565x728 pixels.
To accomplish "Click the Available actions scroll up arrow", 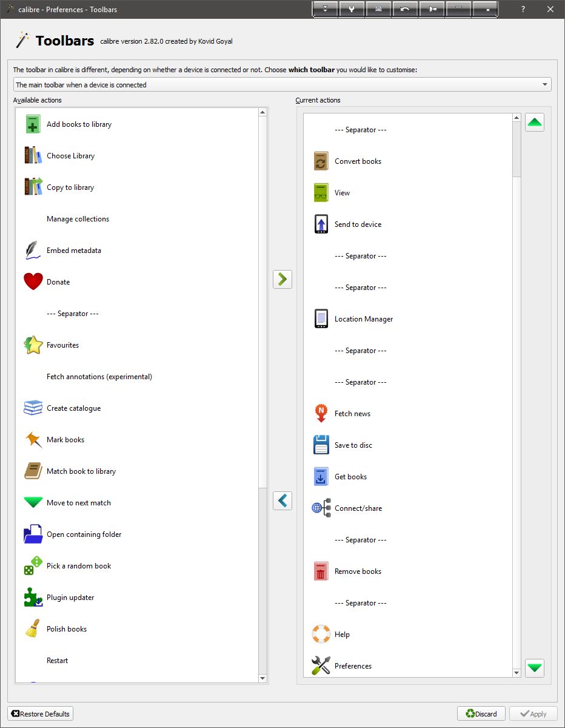I will pyautogui.click(x=262, y=112).
